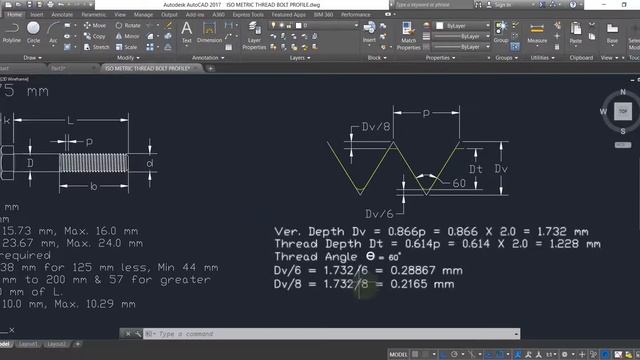Viewport: 640px width, 360px height.
Task: Open the Insert ribbon tab
Action: (x=37, y=15)
